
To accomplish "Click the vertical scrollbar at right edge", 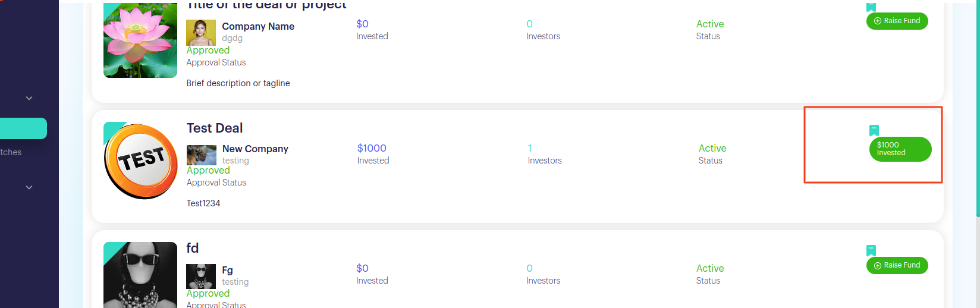I will (x=978, y=154).
